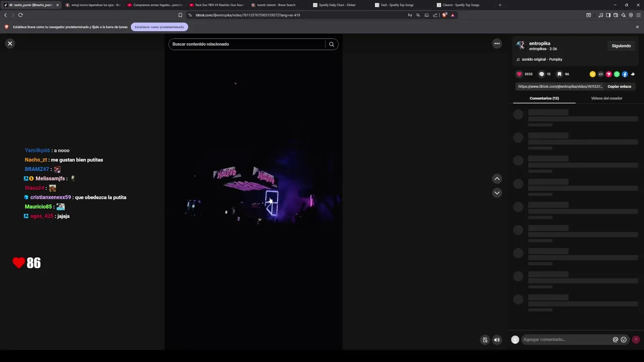Click chat user Yamilkp66
Image resolution: width=644 pixels, height=362 pixels.
[37, 150]
